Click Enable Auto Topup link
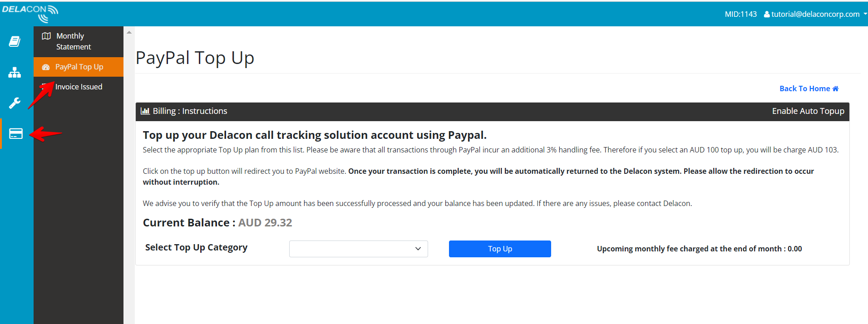This screenshot has height=324, width=868. click(808, 111)
